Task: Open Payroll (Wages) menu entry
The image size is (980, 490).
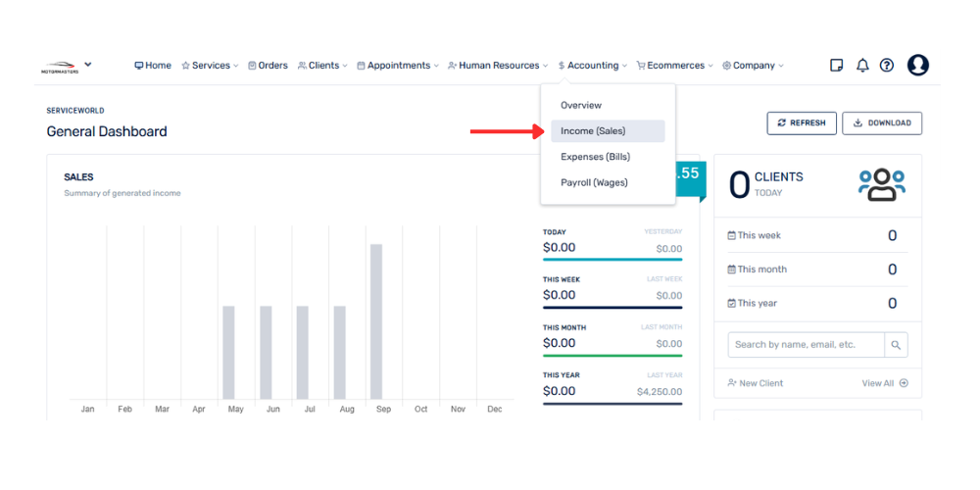Action: 594,182
